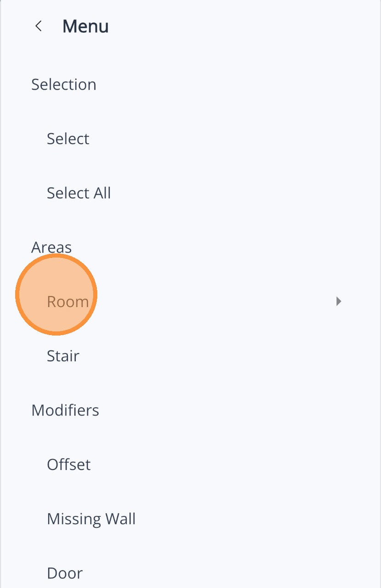This screenshot has height=588, width=381.
Task: Choose the Select menu item
Action: (x=68, y=139)
